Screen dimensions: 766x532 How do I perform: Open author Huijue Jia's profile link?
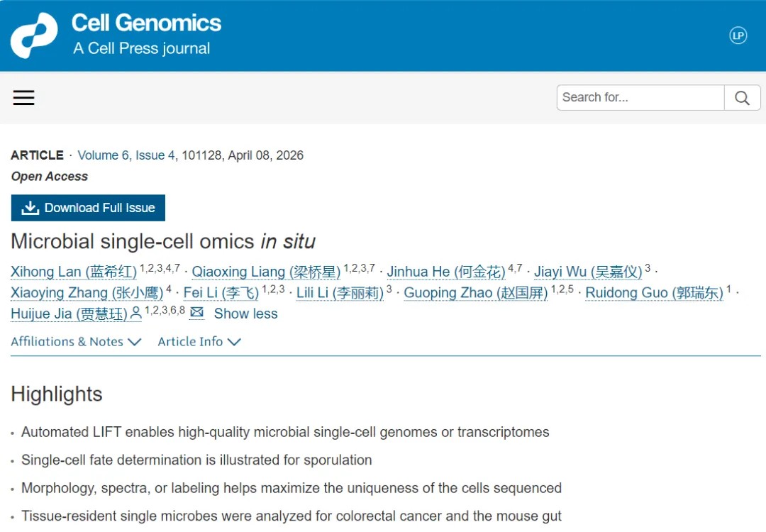click(x=67, y=314)
